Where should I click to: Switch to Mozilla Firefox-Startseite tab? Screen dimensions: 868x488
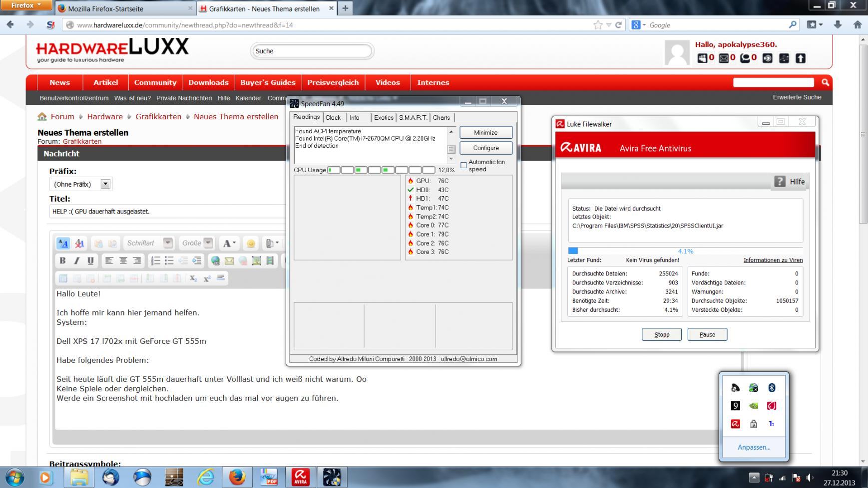(125, 8)
